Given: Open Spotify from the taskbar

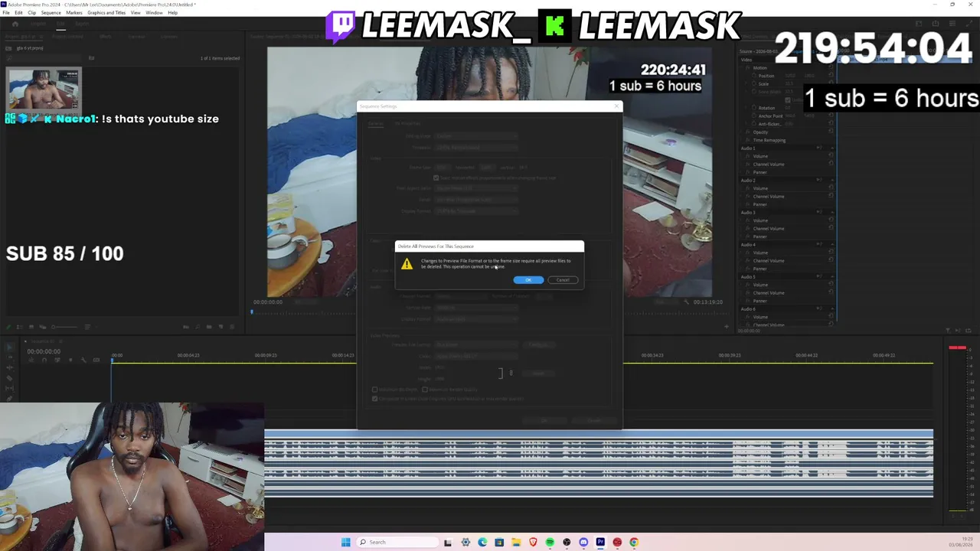Looking at the screenshot, I should (x=550, y=543).
